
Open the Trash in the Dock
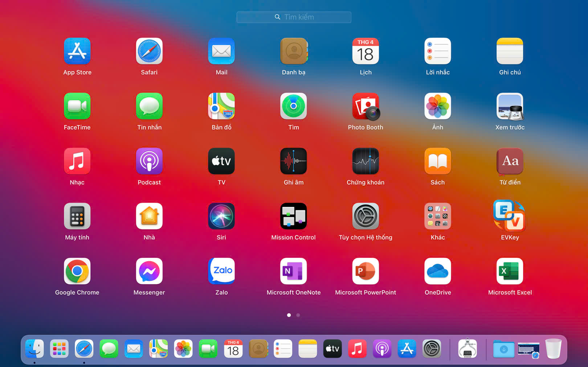[x=553, y=349]
